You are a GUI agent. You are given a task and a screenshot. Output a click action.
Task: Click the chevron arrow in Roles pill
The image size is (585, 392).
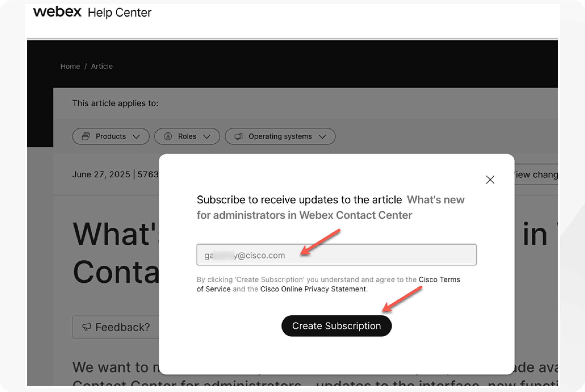coord(207,136)
